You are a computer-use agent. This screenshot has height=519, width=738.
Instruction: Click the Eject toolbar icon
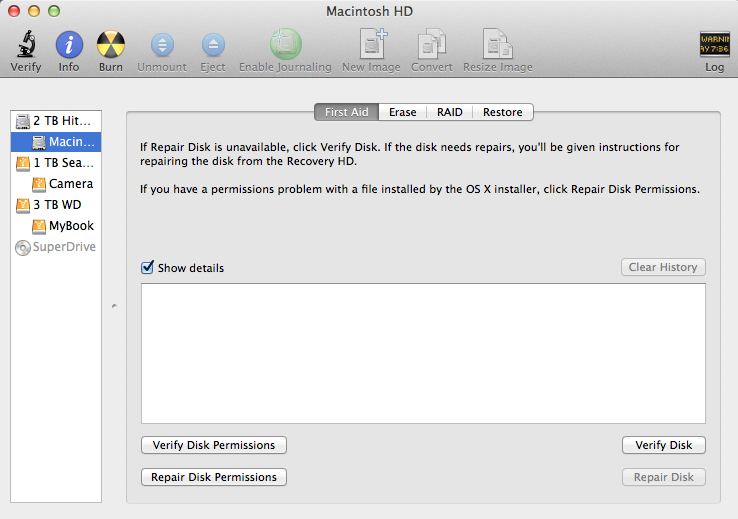pos(213,45)
